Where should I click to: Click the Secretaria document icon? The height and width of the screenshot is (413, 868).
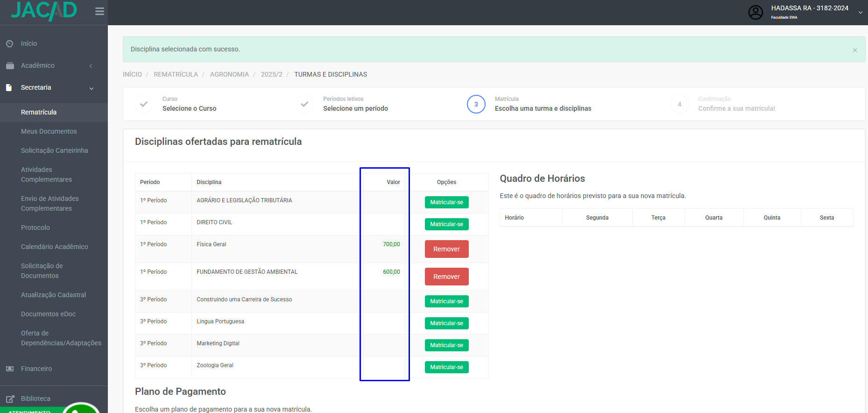pos(9,87)
